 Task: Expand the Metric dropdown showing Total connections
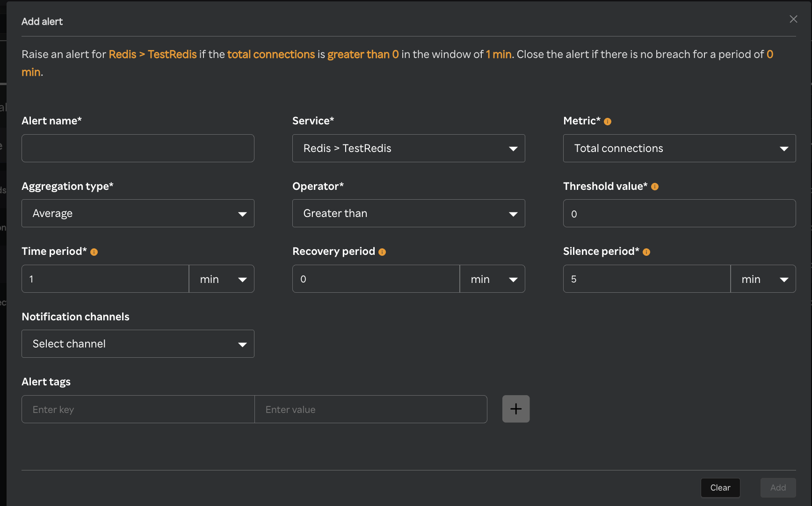679,148
